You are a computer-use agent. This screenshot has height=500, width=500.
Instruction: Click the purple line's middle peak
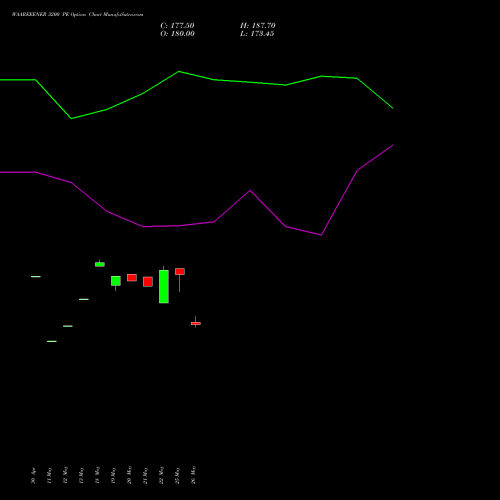click(250, 191)
